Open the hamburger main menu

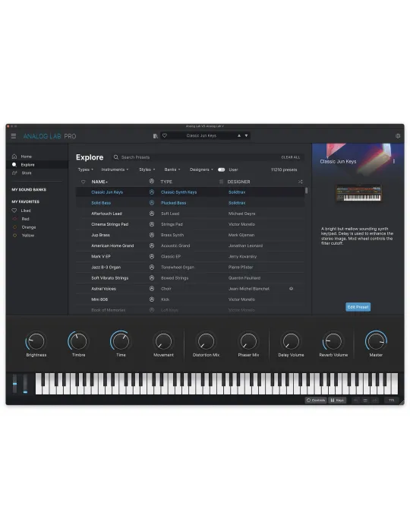(14, 136)
